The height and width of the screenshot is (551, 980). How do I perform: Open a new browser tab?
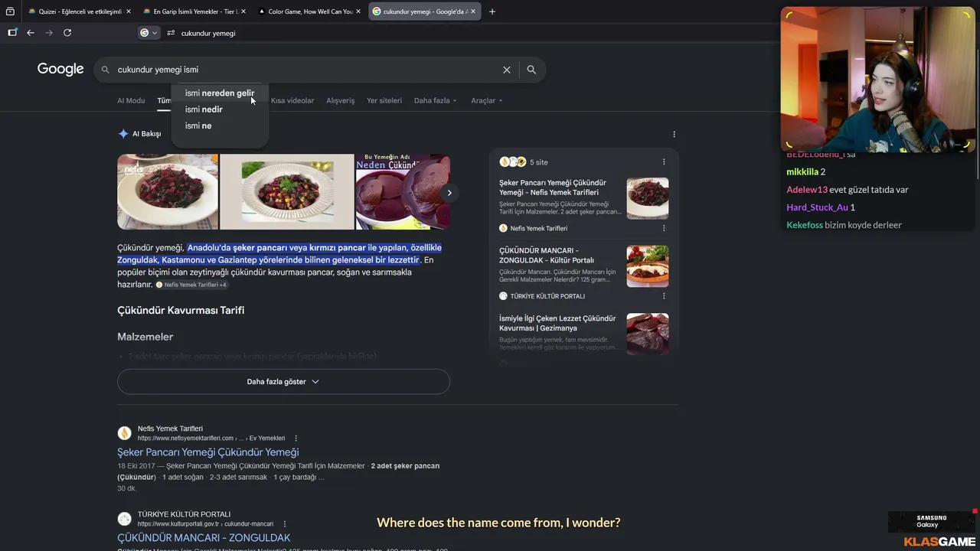[x=492, y=11]
